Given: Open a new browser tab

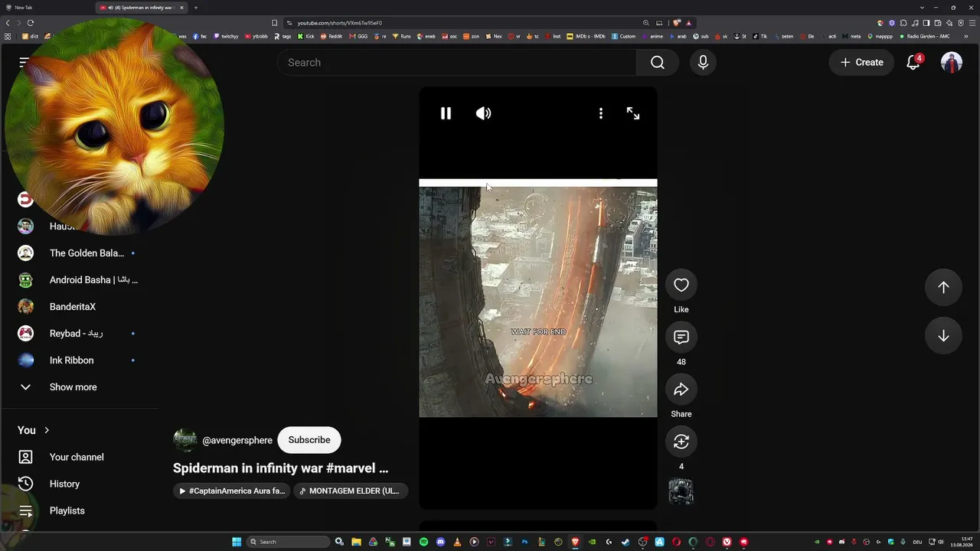Looking at the screenshot, I should click(196, 8).
